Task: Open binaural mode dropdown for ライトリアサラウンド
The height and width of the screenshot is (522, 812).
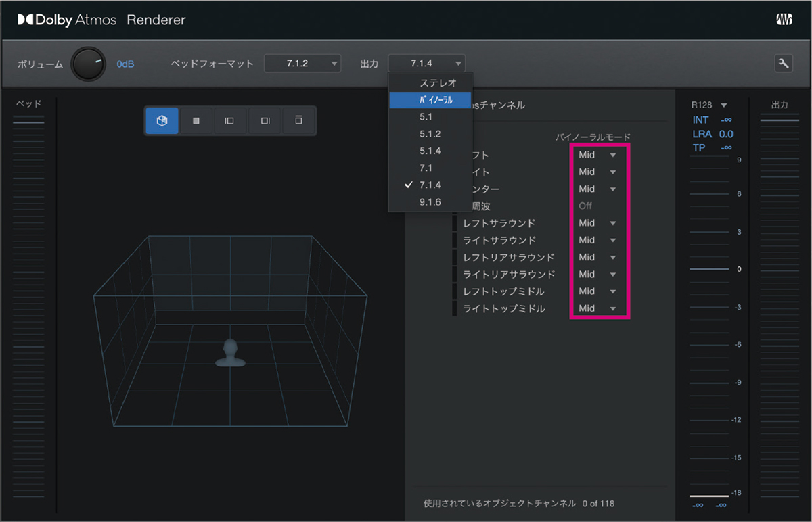Action: tap(597, 275)
